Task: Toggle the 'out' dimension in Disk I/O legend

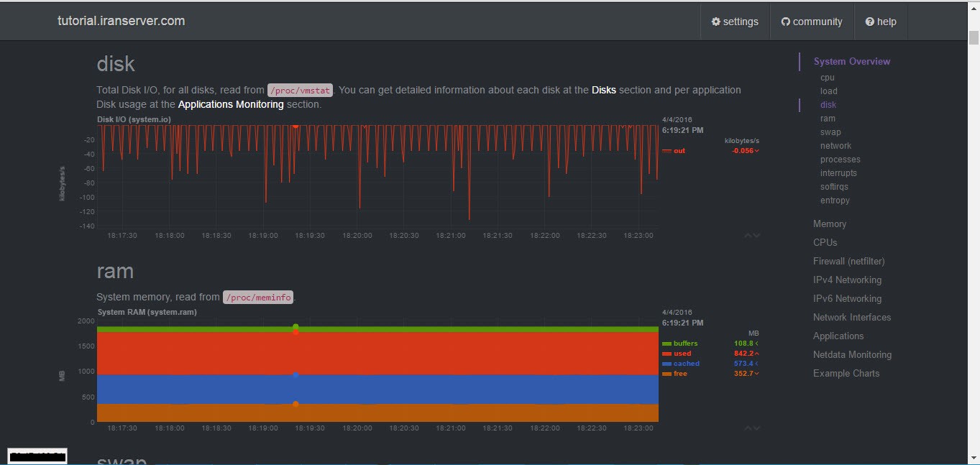Action: 679,151
